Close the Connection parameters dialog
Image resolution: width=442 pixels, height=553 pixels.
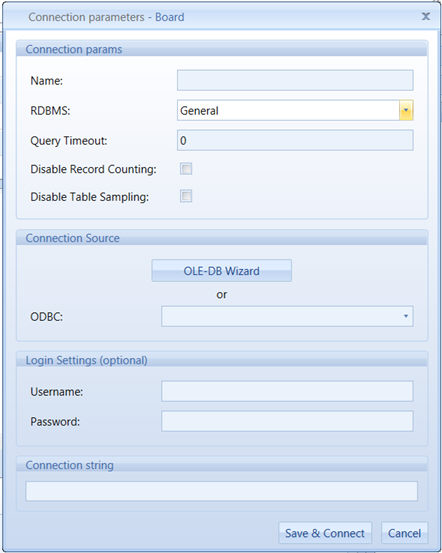426,16
